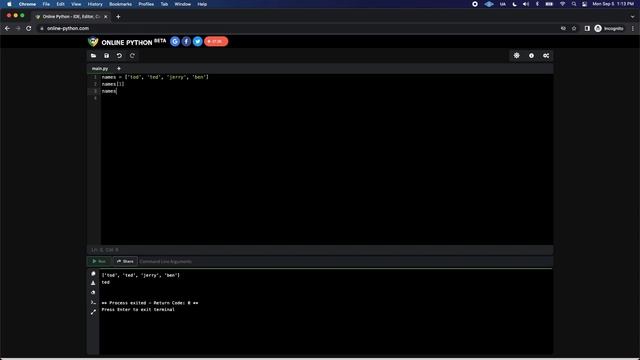The height and width of the screenshot is (360, 640).
Task: Click the eye-slash tracking icon in address bar
Action: click(563, 28)
